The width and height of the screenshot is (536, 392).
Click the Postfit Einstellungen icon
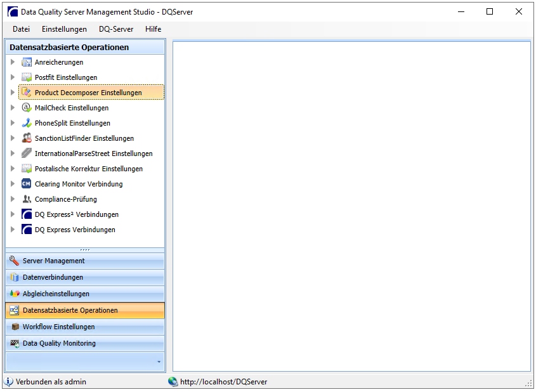(26, 77)
